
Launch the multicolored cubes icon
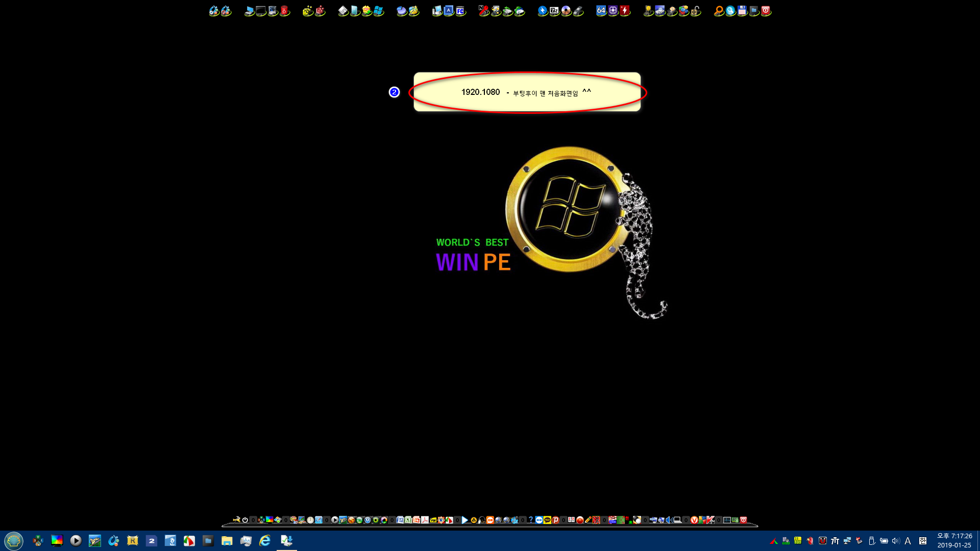683,11
